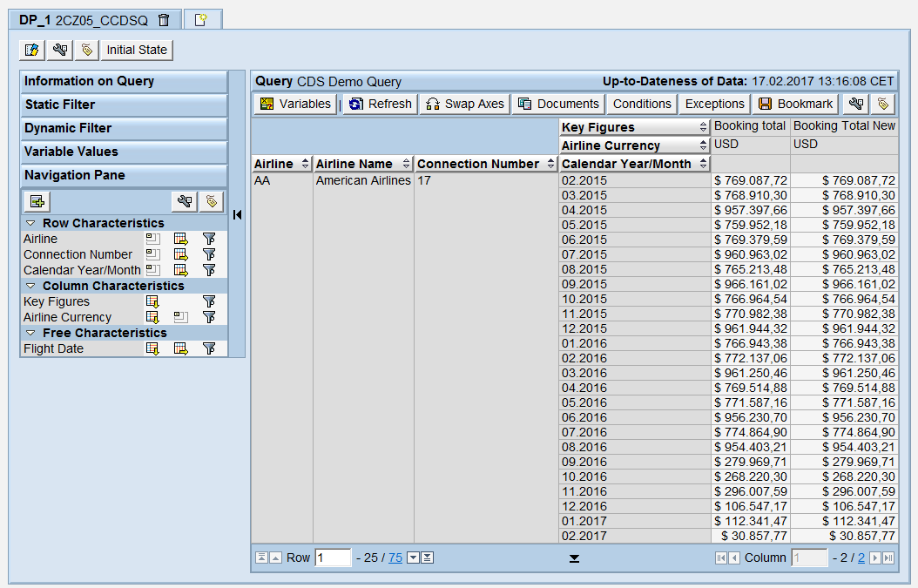Swap Calendar Year/Month using its swap-axis icon

point(179,269)
